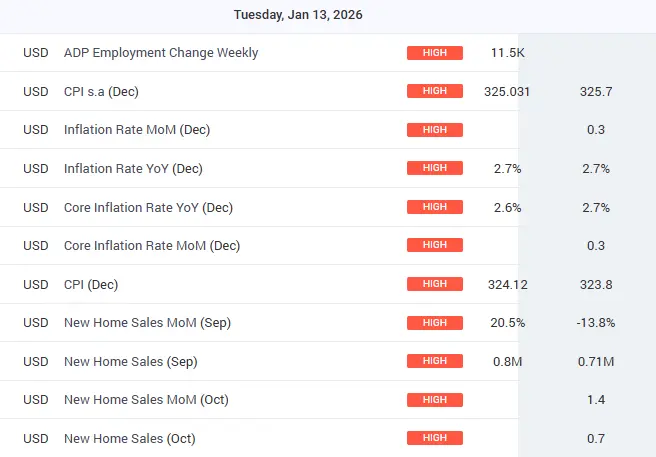Click the 324.12 value in the CPI (Dec) row
The width and height of the screenshot is (656, 457).
(507, 284)
